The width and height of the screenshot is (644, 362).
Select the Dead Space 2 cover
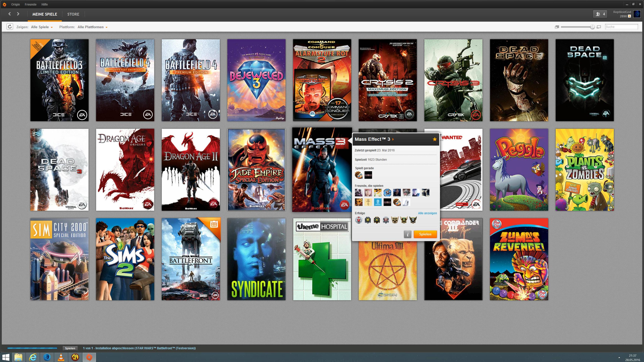point(585,80)
